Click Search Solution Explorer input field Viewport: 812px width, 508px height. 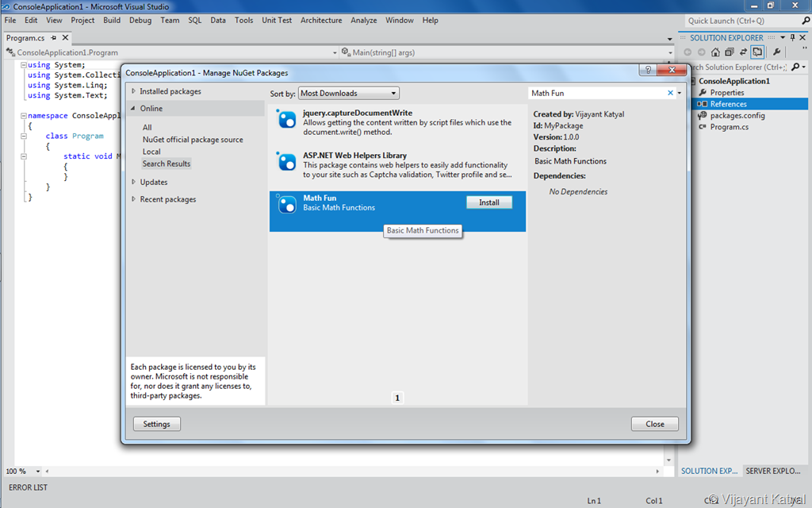[738, 67]
